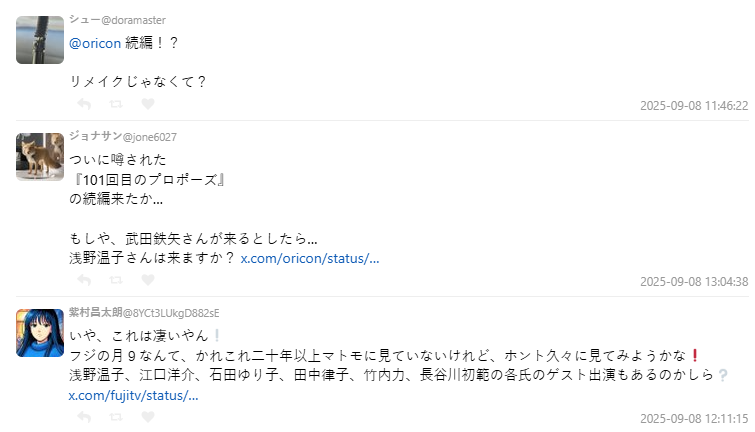Viewport: 755px width, 432px height.
Task: Reply to 紫村昌太朗's tweet
Action: pyautogui.click(x=84, y=417)
